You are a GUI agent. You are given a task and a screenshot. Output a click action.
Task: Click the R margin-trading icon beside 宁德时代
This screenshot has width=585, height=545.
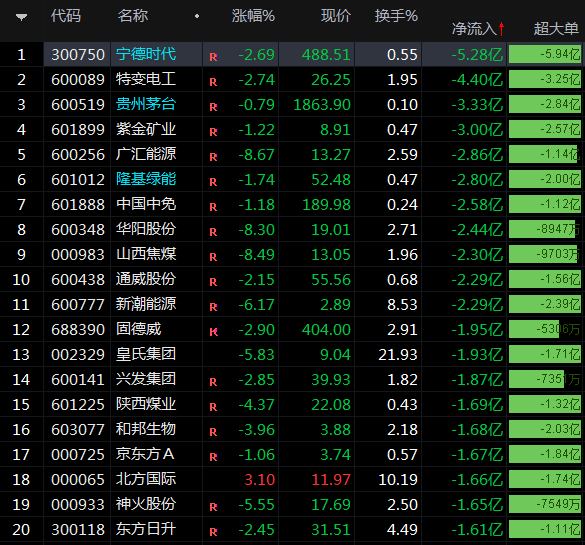tap(213, 57)
